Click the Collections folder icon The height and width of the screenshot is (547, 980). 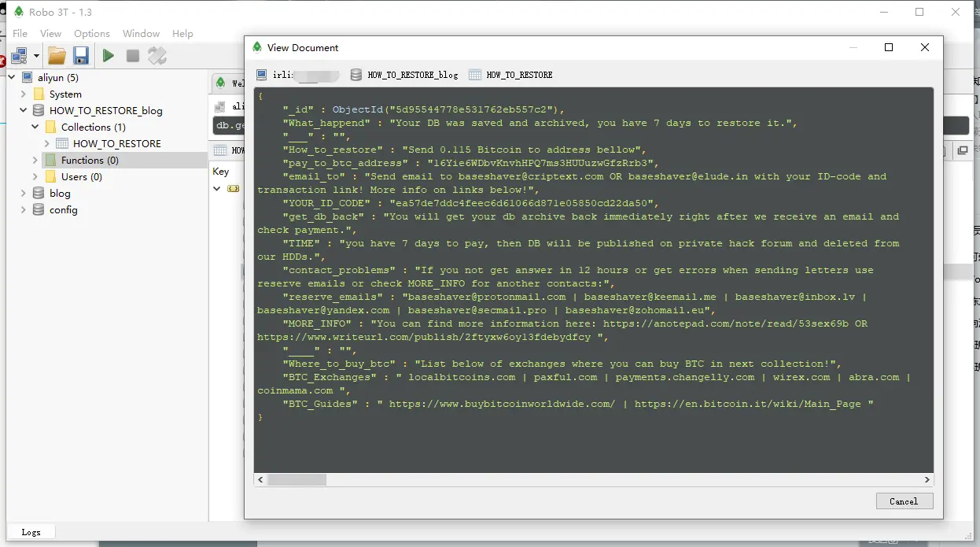click(x=51, y=127)
